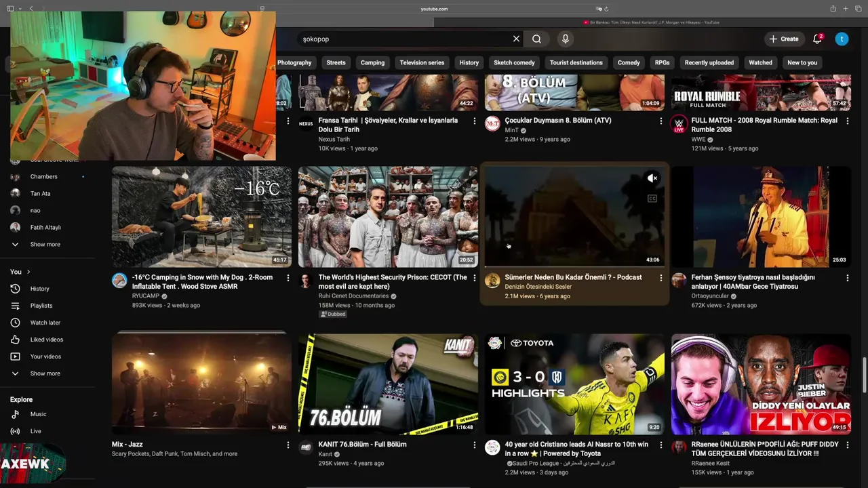Image resolution: width=868 pixels, height=488 pixels.
Task: Click the Sümerler preview progress bar
Action: (x=574, y=267)
